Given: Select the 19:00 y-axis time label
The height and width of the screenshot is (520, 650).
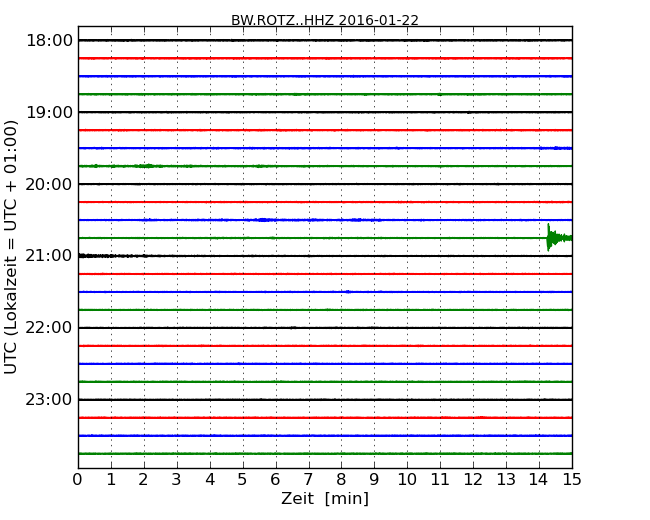Looking at the screenshot, I should tap(49, 112).
